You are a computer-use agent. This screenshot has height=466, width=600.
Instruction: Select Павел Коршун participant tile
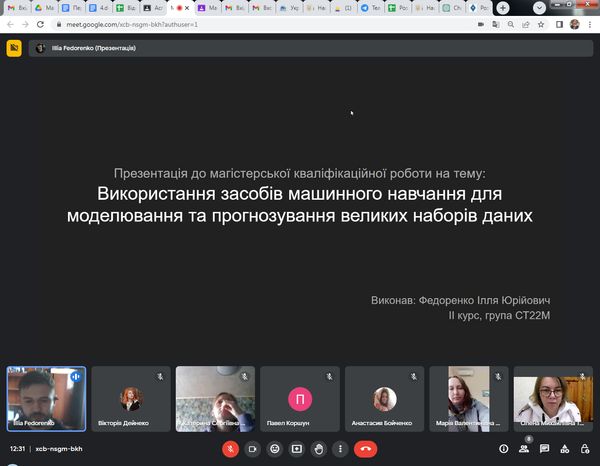(x=299, y=399)
